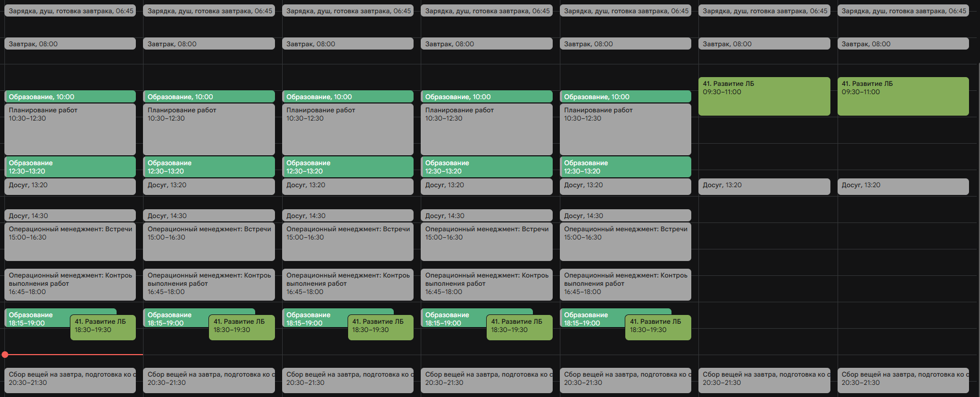Click Контроль выполнения работ in the fourth day column

click(x=486, y=284)
